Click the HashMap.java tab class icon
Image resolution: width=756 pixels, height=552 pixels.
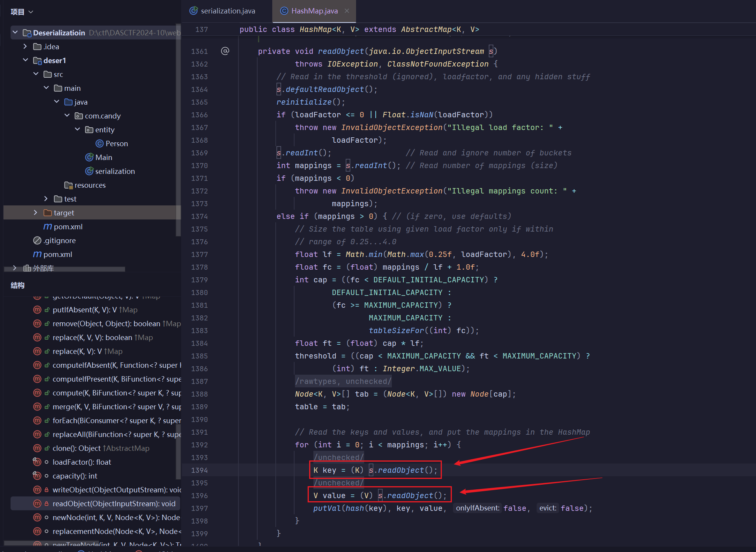tap(284, 11)
